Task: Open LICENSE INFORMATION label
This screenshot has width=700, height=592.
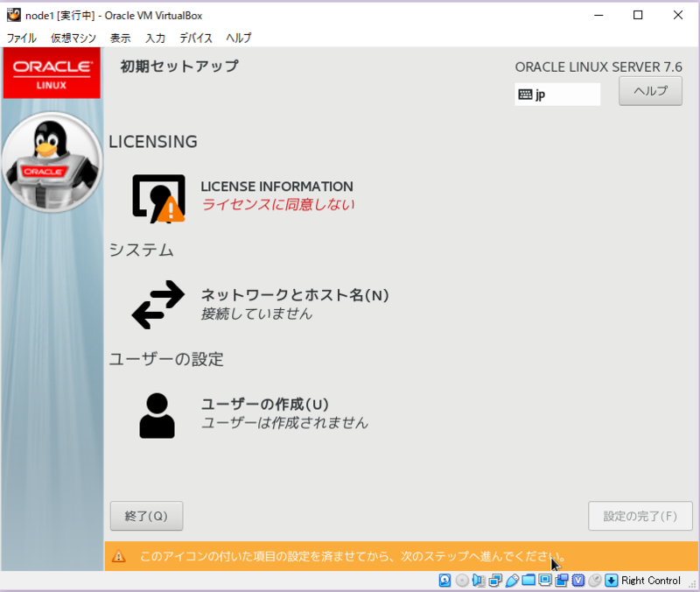Action: coord(276,187)
